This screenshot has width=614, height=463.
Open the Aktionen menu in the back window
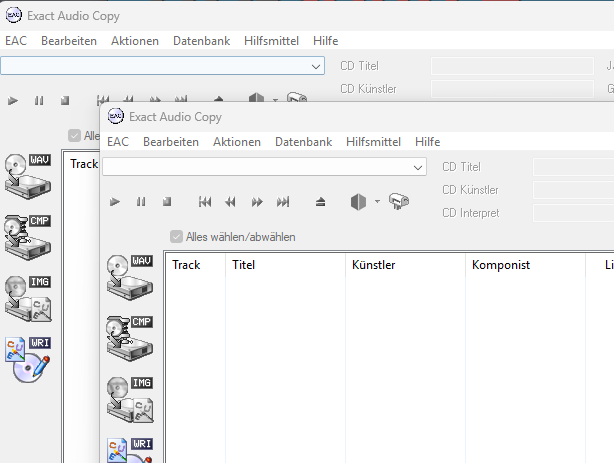pos(135,41)
